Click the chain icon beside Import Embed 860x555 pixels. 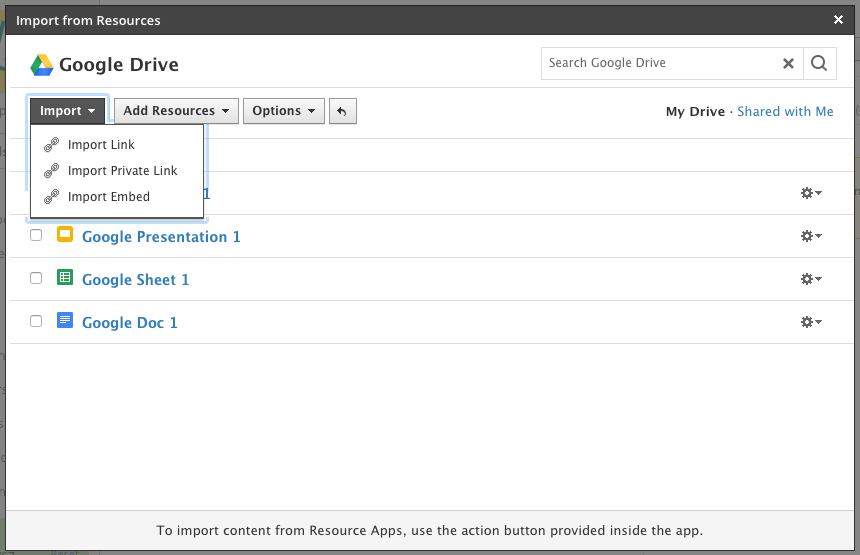click(52, 196)
